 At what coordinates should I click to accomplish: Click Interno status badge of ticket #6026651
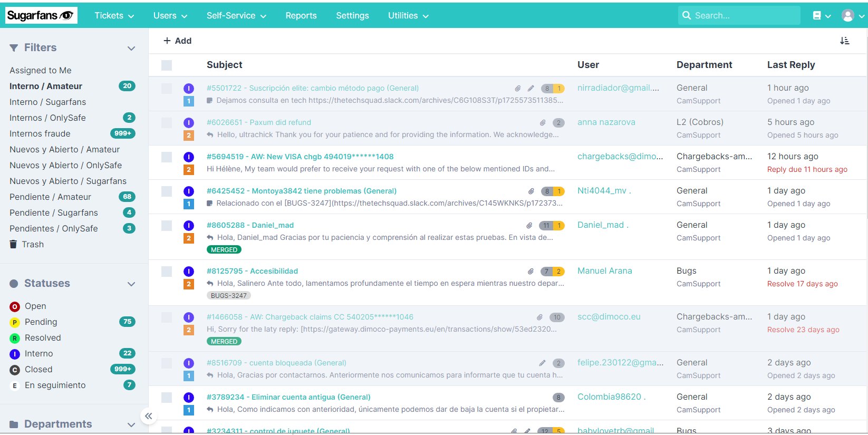(x=189, y=123)
